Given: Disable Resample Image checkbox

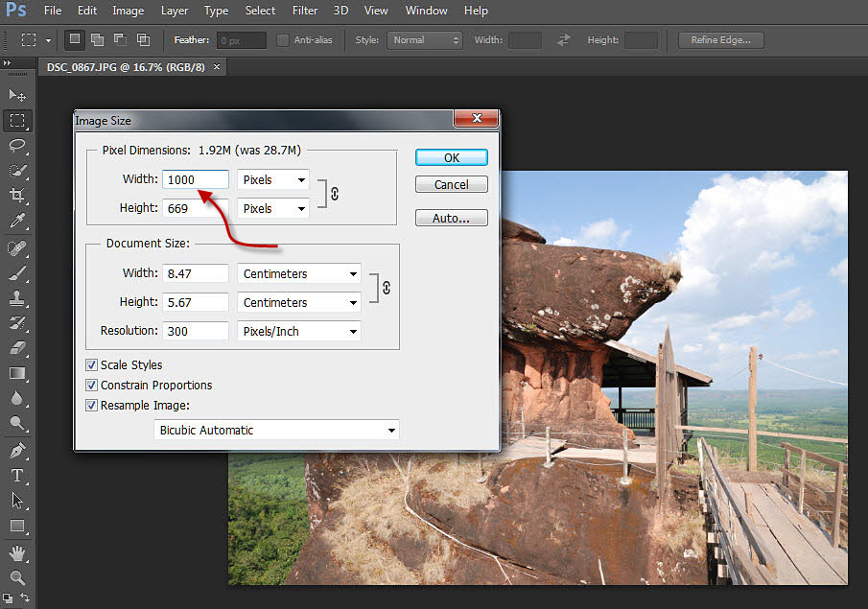Looking at the screenshot, I should [92, 406].
